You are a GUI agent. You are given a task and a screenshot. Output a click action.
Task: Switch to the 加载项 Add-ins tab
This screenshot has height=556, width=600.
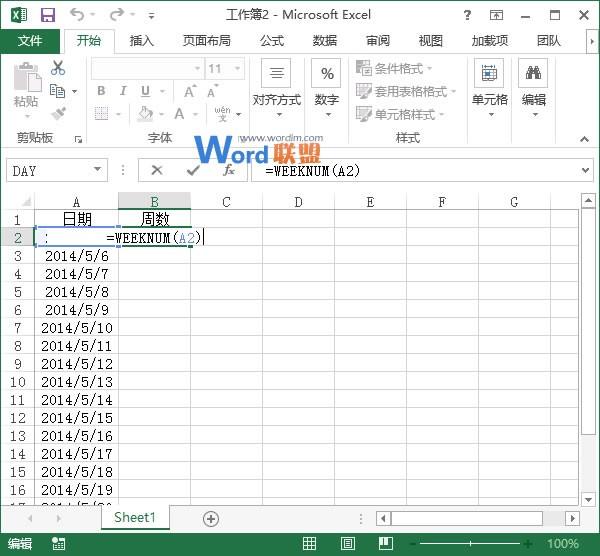point(490,41)
